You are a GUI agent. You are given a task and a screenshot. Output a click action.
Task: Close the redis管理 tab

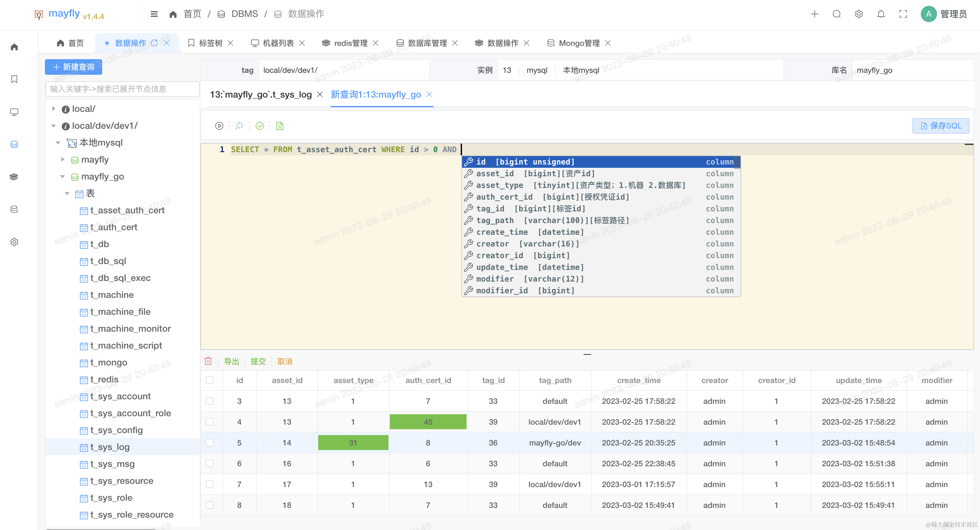(x=375, y=43)
